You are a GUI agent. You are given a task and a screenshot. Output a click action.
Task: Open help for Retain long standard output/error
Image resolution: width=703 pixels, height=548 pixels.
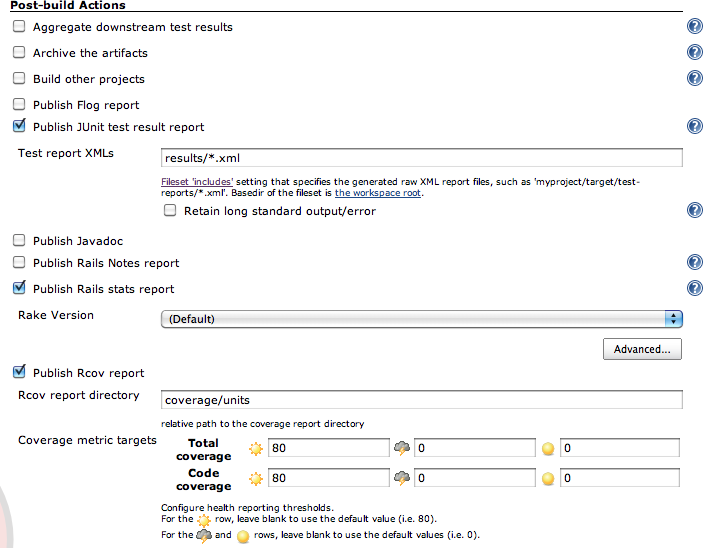coord(694,210)
